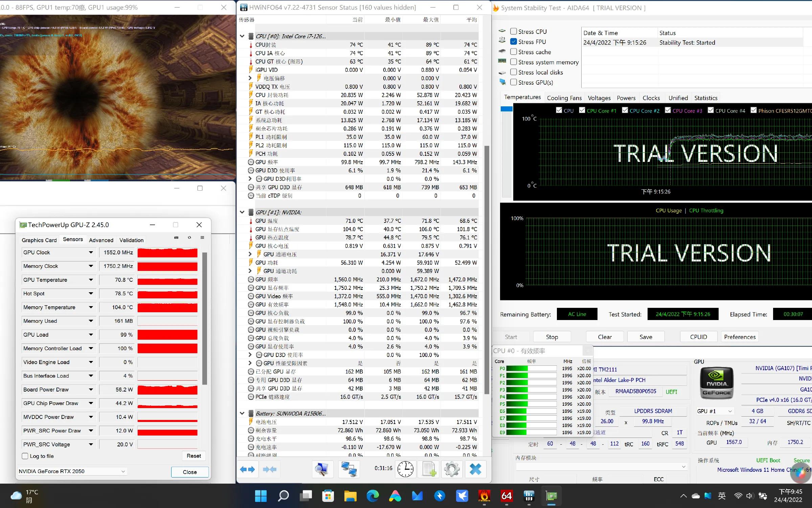
Task: Check Log to file in GPU-Z
Action: pyautogui.click(x=25, y=456)
